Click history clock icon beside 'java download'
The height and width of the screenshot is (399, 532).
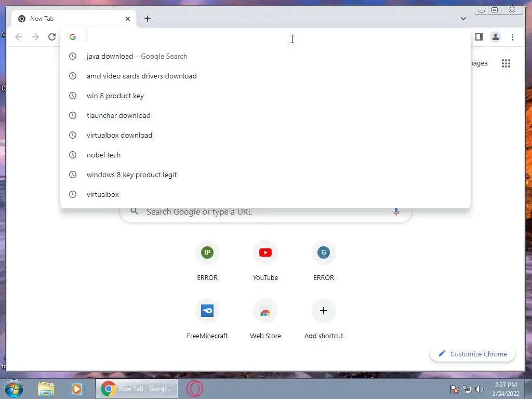pyautogui.click(x=73, y=56)
